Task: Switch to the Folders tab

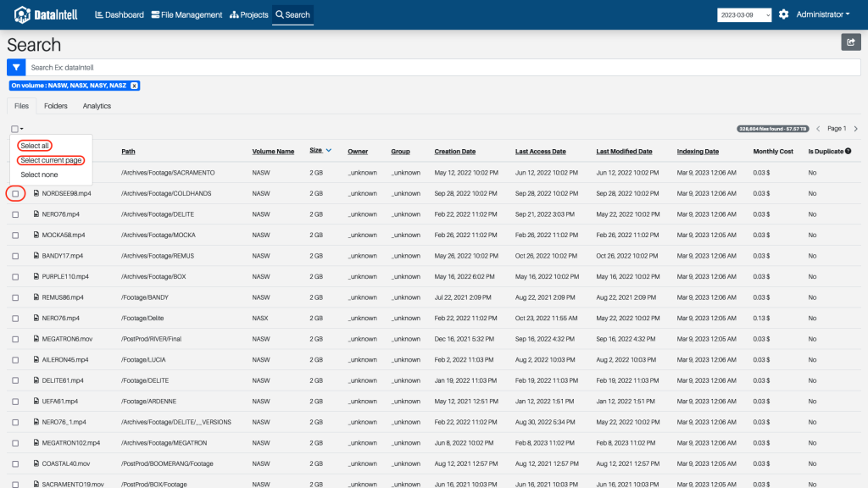Action: tap(55, 106)
